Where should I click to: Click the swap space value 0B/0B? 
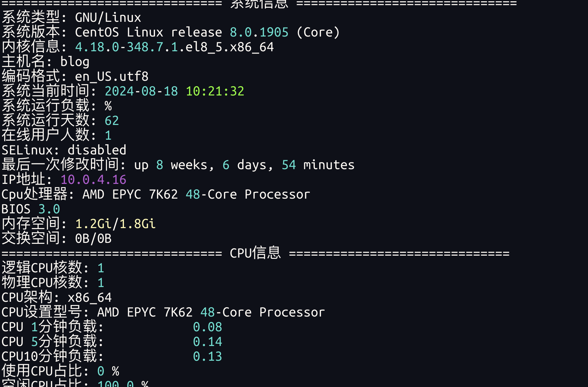click(x=93, y=239)
